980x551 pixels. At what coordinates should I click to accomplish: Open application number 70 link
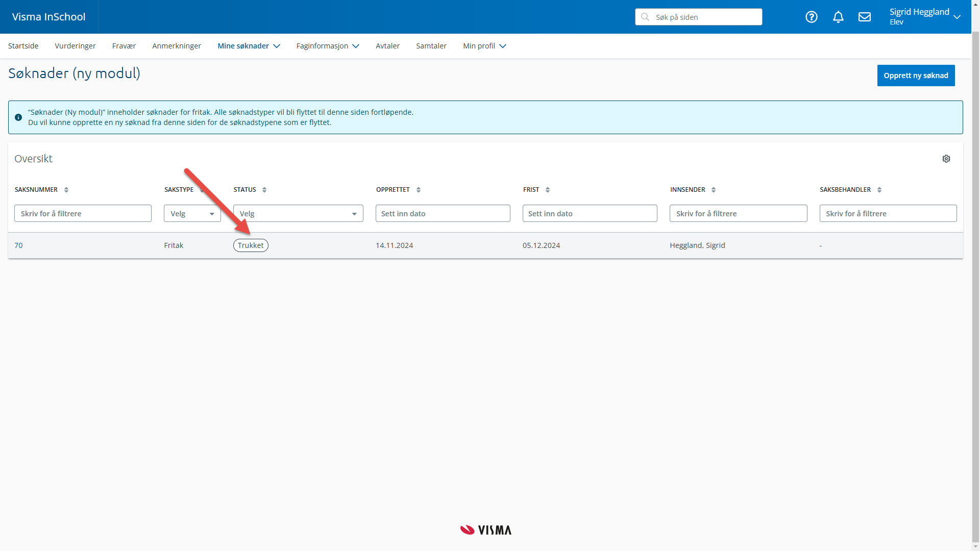click(x=18, y=245)
